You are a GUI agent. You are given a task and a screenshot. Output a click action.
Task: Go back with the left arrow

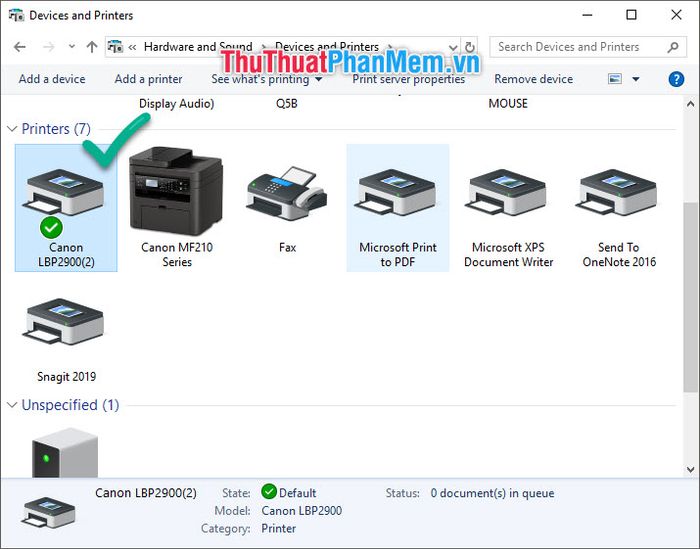coord(20,47)
